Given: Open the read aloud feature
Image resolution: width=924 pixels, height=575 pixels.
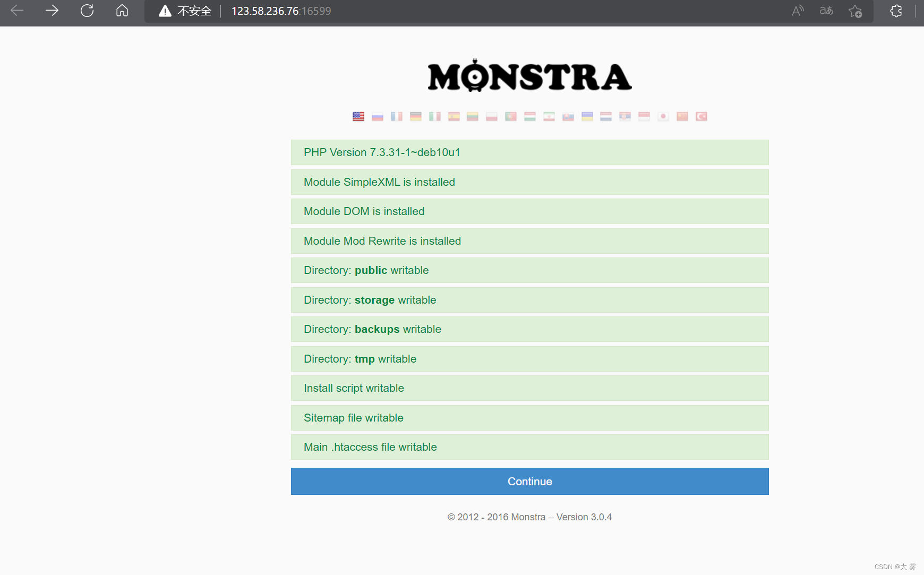Looking at the screenshot, I should [x=798, y=11].
